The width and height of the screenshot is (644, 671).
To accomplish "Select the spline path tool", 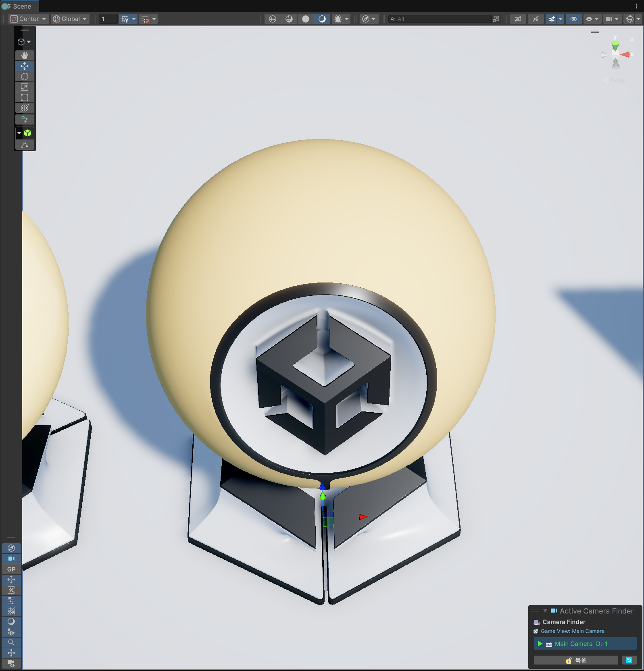I will click(25, 145).
